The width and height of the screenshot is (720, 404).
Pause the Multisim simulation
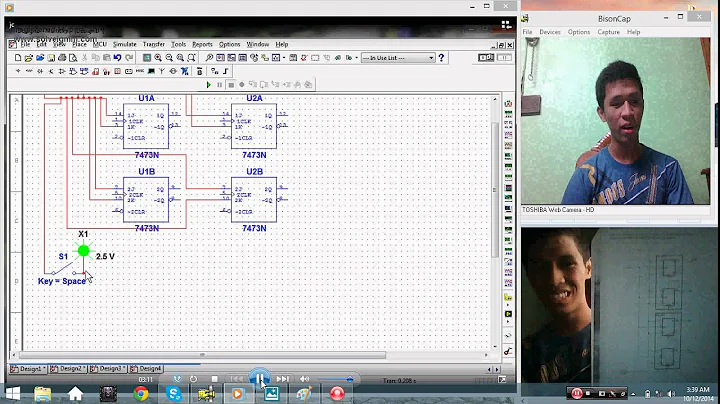219,85
